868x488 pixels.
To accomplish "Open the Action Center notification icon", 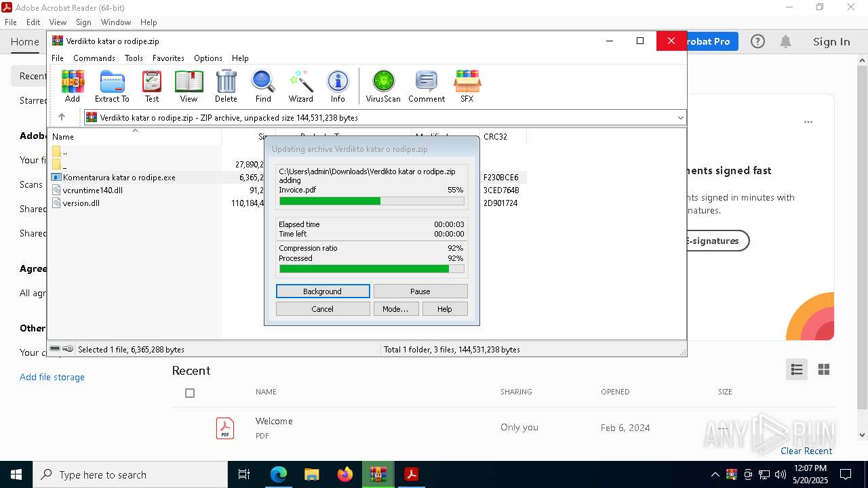I will point(846,474).
